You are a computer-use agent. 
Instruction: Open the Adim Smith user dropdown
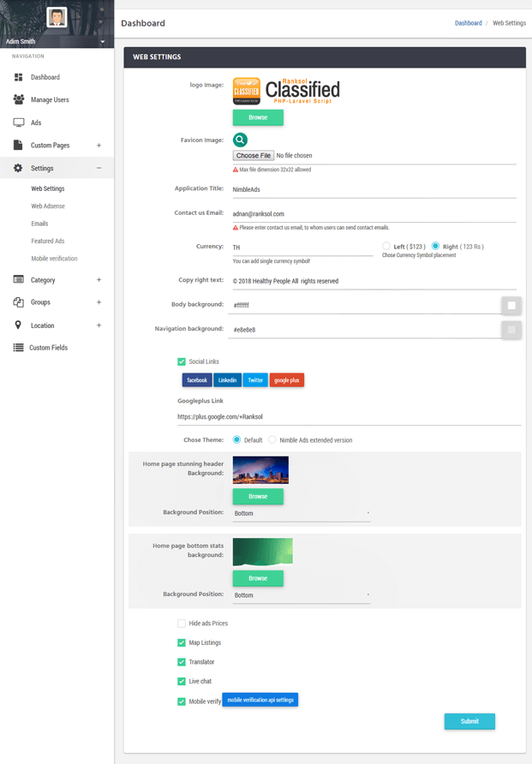(x=102, y=41)
